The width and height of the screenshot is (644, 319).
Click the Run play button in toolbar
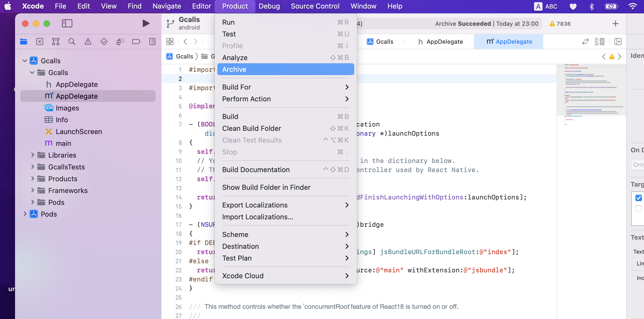pos(146,24)
